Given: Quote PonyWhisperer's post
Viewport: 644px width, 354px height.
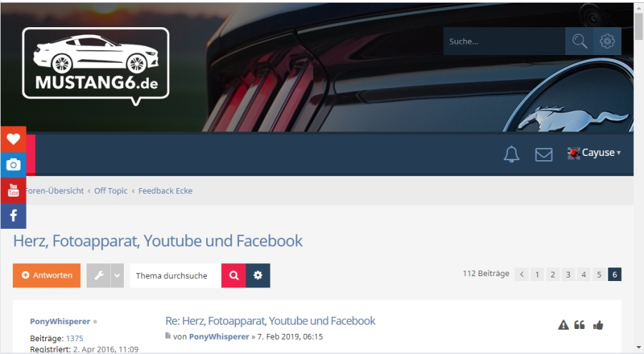Looking at the screenshot, I should tap(579, 325).
